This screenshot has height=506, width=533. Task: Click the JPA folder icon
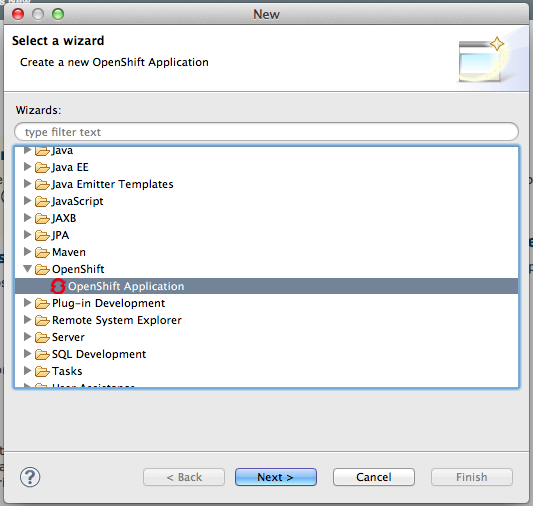tap(42, 235)
